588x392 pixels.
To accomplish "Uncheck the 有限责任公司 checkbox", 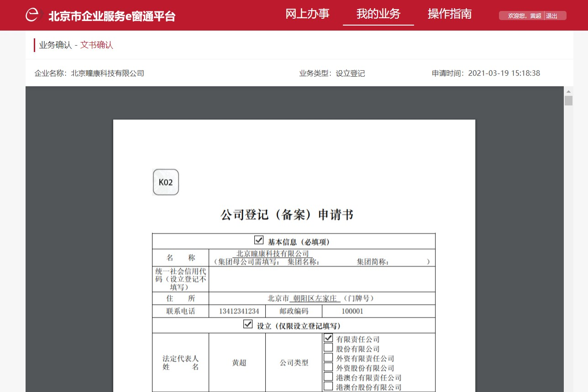I will (x=328, y=338).
